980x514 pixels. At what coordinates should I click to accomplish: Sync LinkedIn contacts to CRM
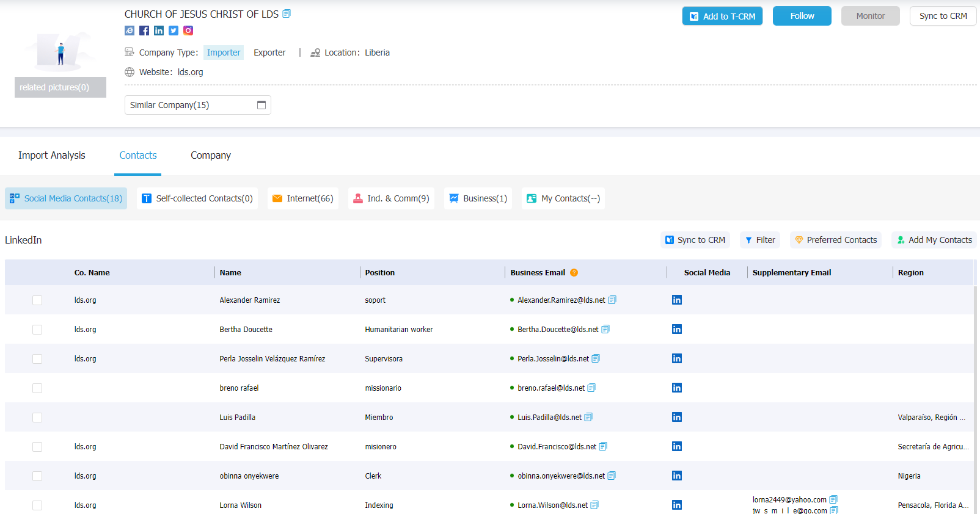[695, 240]
